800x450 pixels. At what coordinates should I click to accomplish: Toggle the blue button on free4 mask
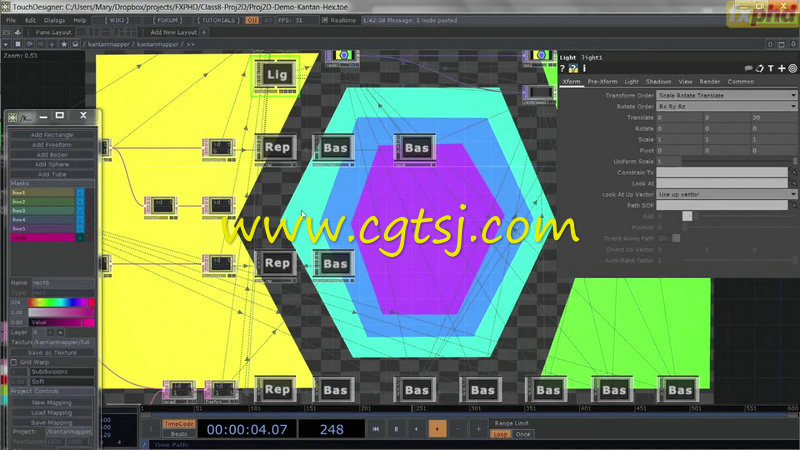[x=80, y=219]
